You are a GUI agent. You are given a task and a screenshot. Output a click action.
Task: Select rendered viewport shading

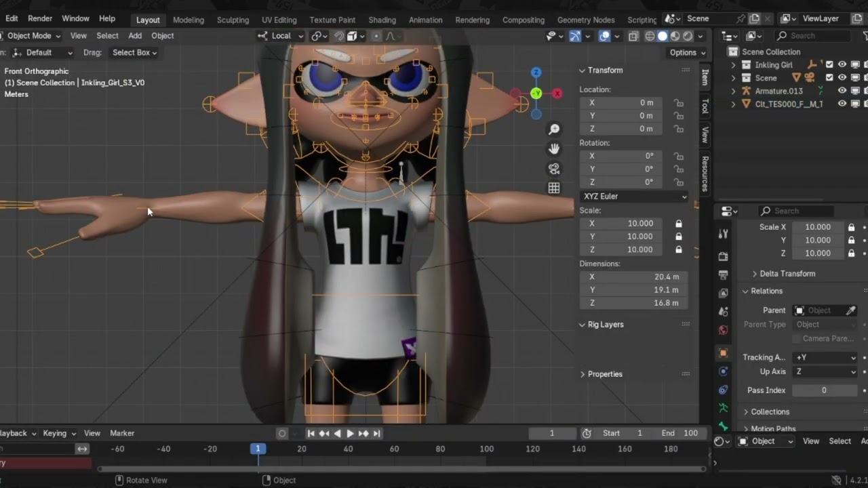tap(688, 36)
